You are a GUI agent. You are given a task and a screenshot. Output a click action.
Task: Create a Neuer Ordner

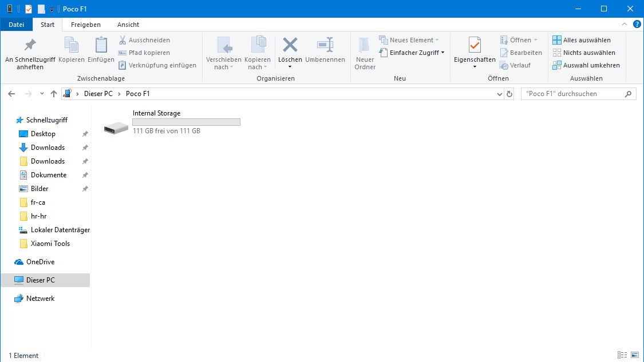(365, 53)
